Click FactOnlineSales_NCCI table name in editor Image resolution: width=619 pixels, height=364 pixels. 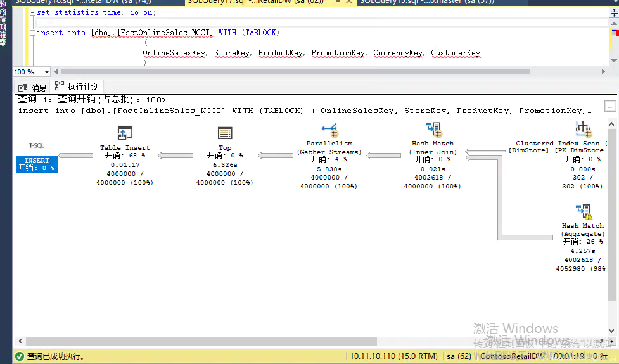165,33
